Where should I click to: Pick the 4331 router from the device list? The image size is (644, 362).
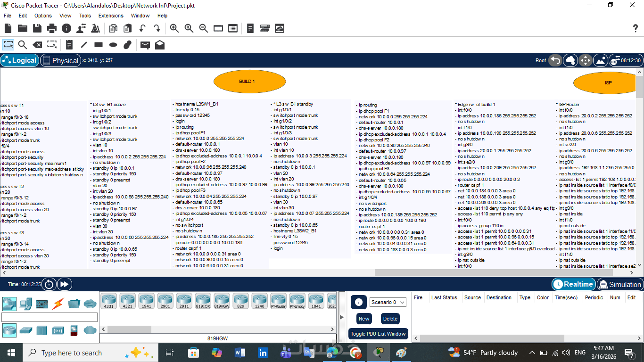(109, 301)
